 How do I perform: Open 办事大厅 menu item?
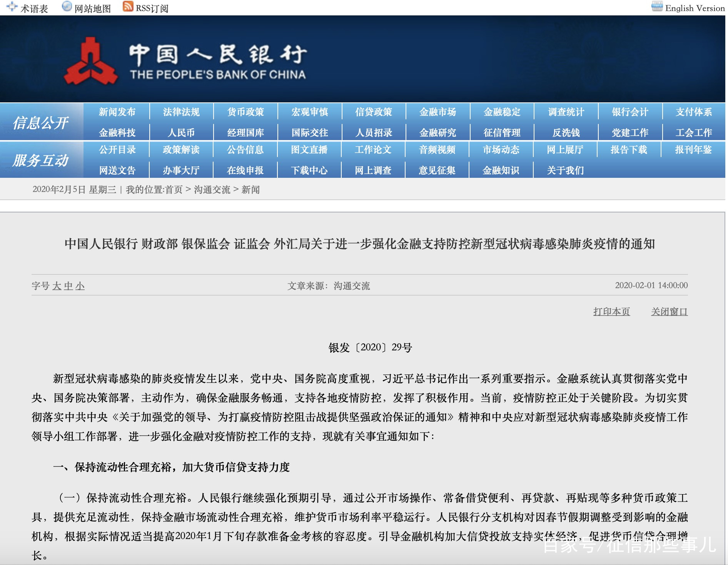point(181,171)
